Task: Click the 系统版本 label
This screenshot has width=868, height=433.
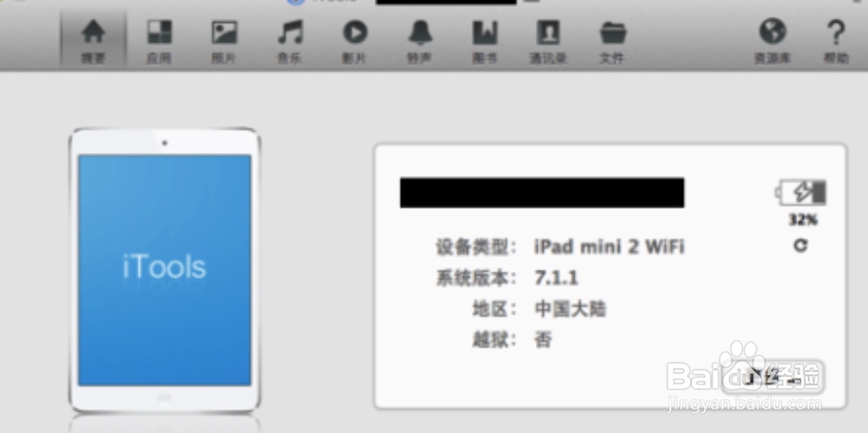Action: 476,278
